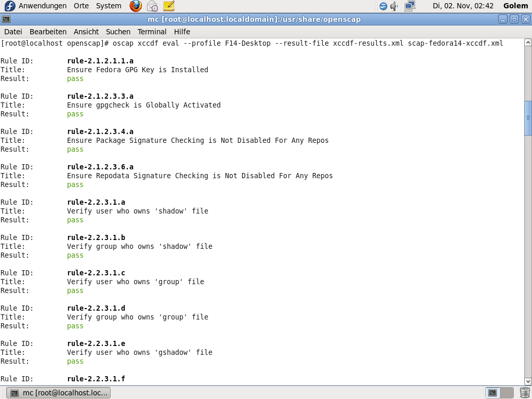Open the System menu
This screenshot has height=399, width=532.
point(108,6)
